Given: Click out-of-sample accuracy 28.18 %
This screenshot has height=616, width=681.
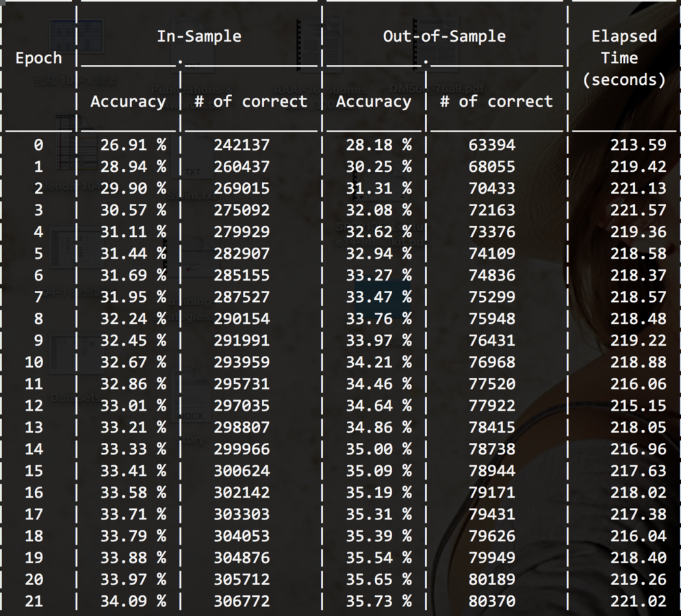Looking at the screenshot, I should [378, 145].
